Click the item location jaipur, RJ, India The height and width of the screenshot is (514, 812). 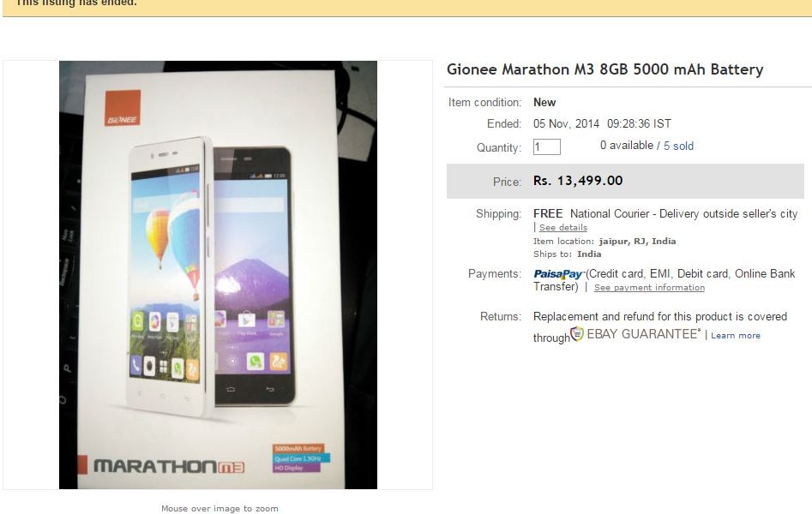tap(637, 242)
